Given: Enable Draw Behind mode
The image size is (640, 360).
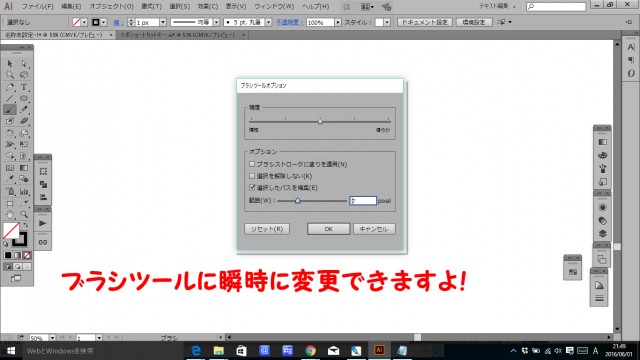Looking at the screenshot, I should click(x=17, y=267).
